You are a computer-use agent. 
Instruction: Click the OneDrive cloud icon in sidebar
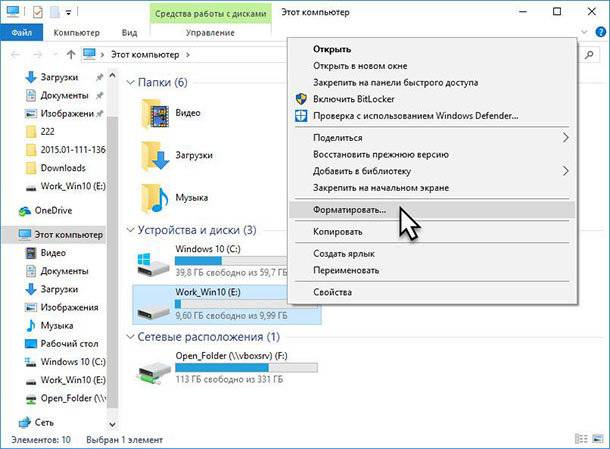pos(25,211)
